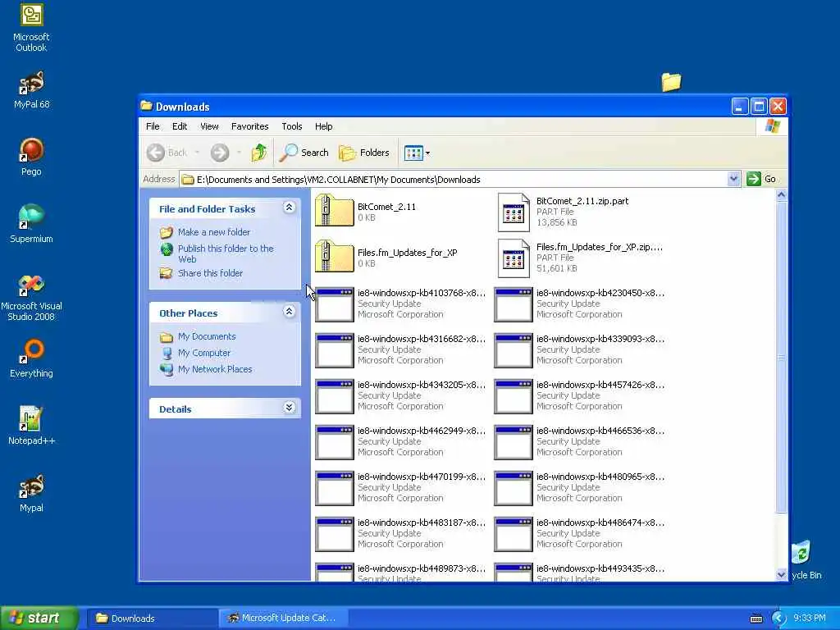
Task: Click the Search toolbar button
Action: (x=304, y=153)
